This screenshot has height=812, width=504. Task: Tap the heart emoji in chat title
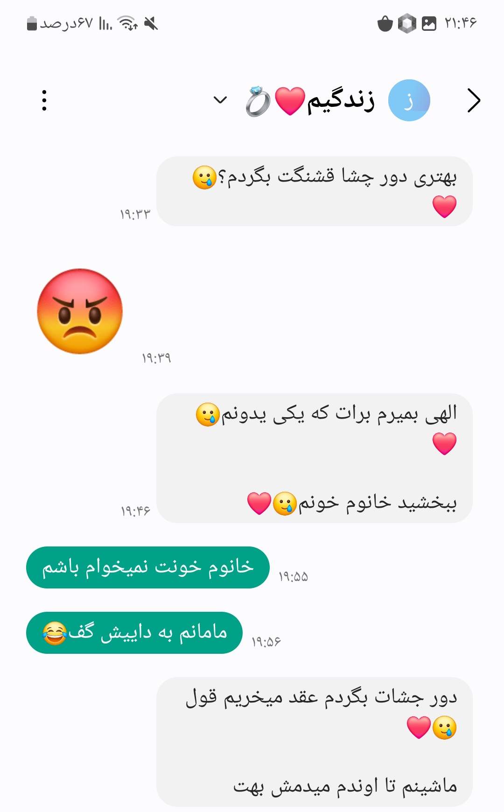(x=290, y=101)
